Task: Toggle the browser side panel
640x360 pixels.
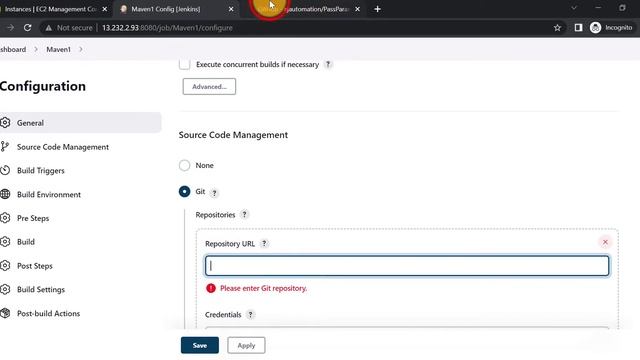Action: coord(578,28)
